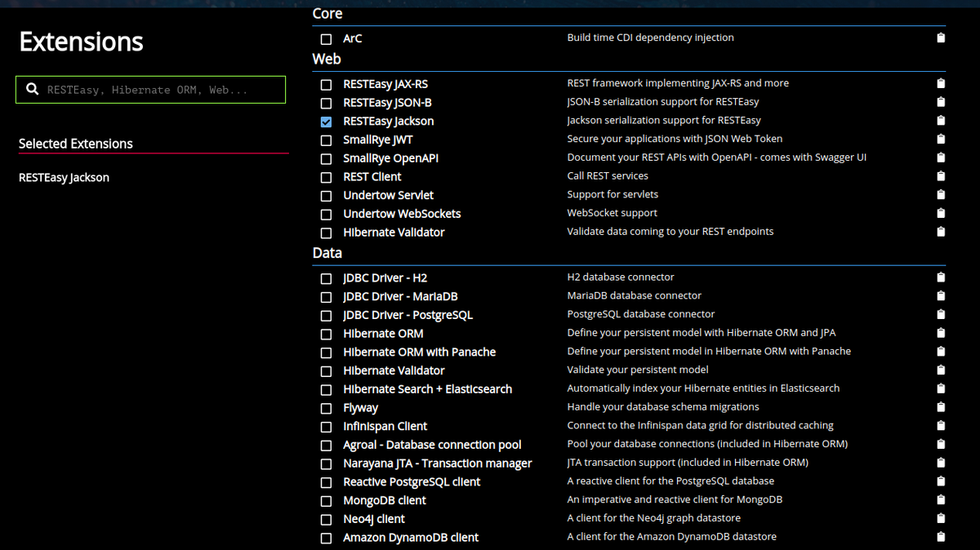Click clipboard icon for Reactive PostgreSQL client

(x=941, y=481)
